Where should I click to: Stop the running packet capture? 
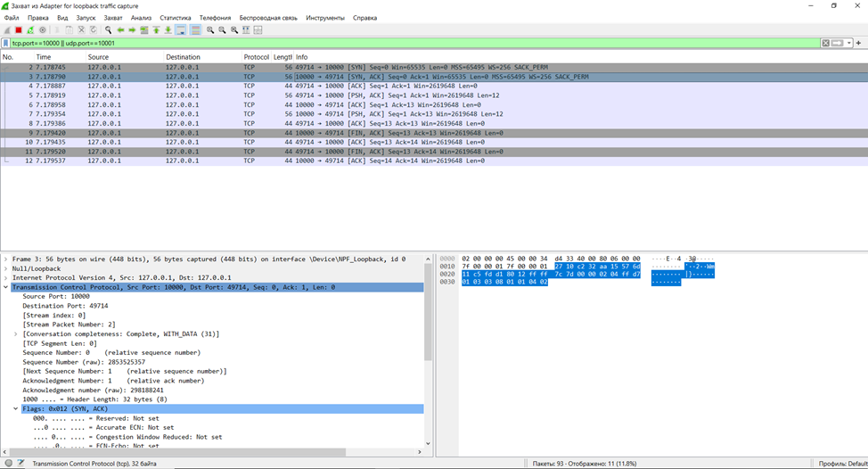19,30
